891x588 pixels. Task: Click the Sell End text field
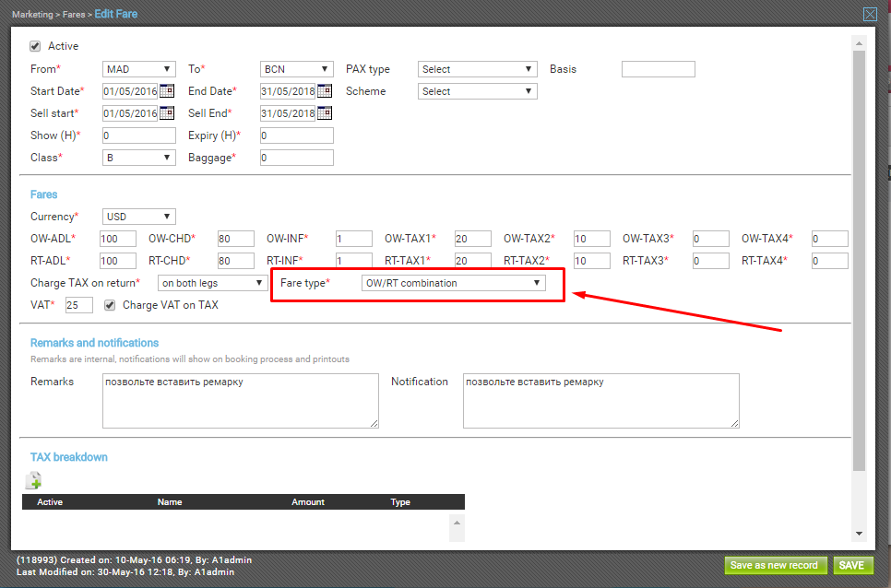click(288, 113)
